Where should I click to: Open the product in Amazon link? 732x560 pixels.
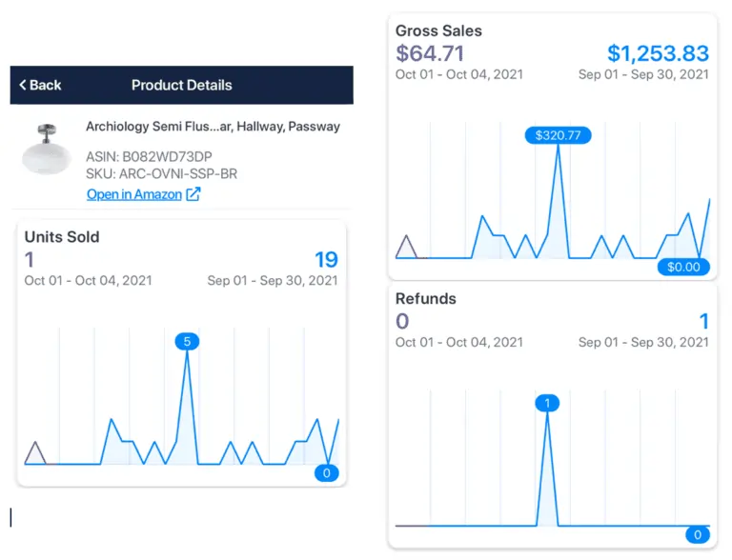point(133,194)
